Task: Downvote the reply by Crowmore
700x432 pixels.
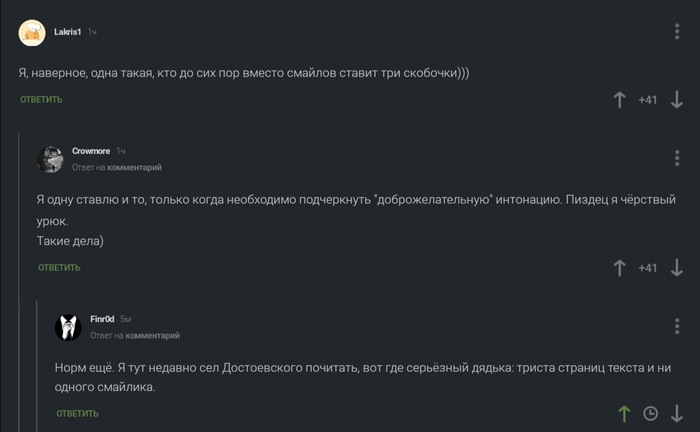Action: pyautogui.click(x=677, y=268)
